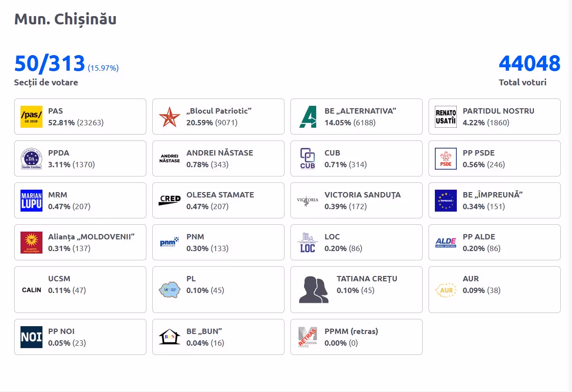Click PAS result 52.81% (23263)
Viewport: 572px width, 392px height.
[x=76, y=123]
